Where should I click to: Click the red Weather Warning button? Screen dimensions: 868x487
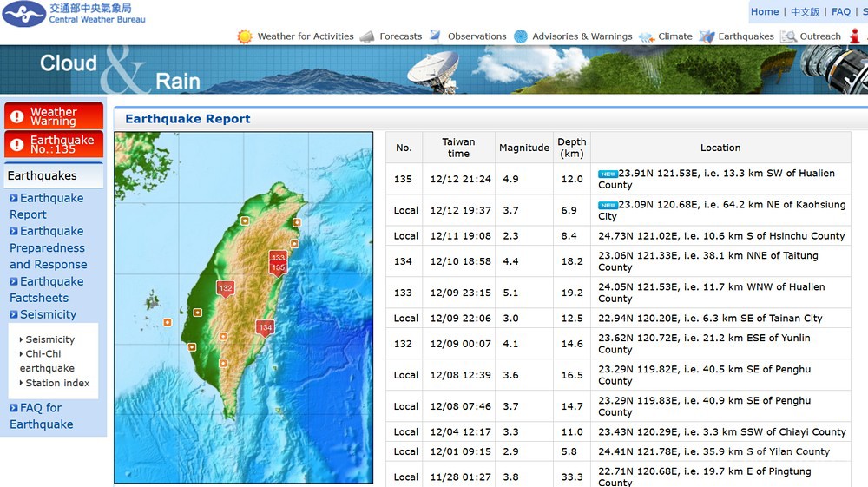tap(54, 116)
